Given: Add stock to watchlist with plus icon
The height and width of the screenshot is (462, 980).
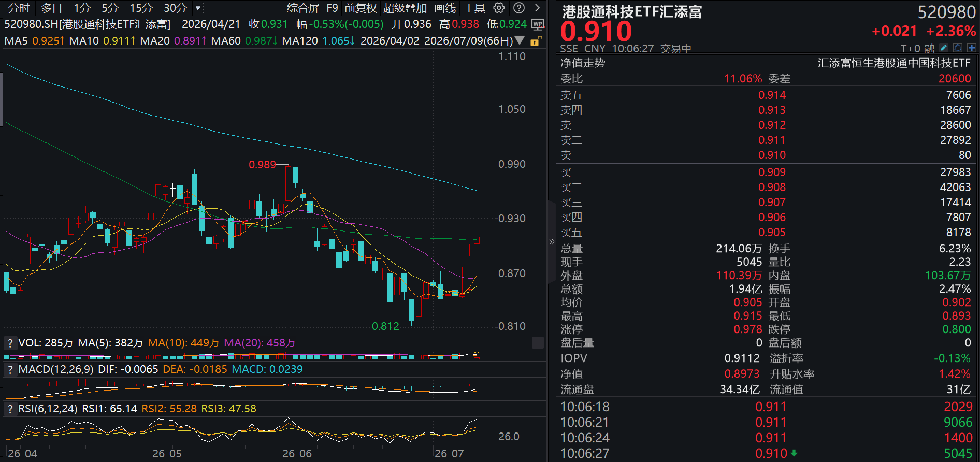Looking at the screenshot, I should pyautogui.click(x=971, y=48).
